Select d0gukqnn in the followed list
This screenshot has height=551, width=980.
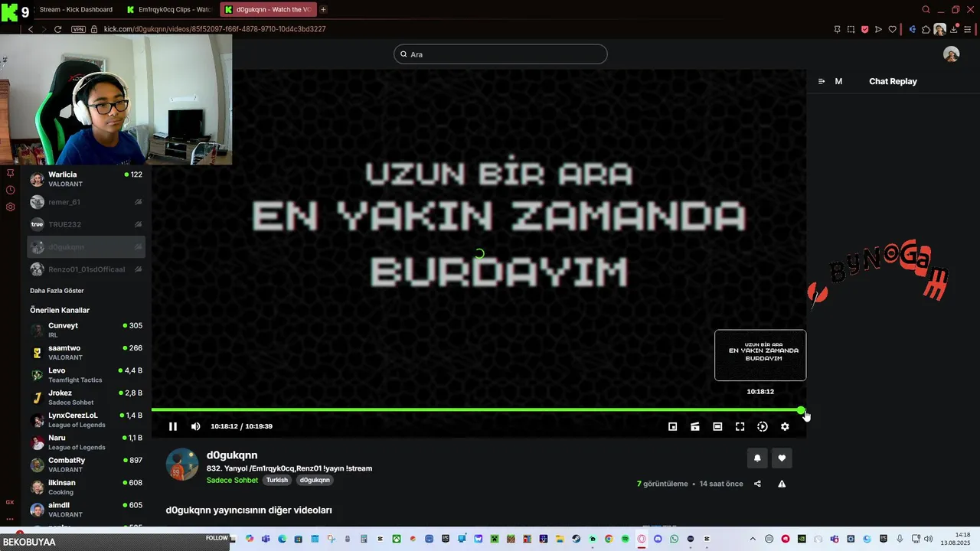click(87, 247)
